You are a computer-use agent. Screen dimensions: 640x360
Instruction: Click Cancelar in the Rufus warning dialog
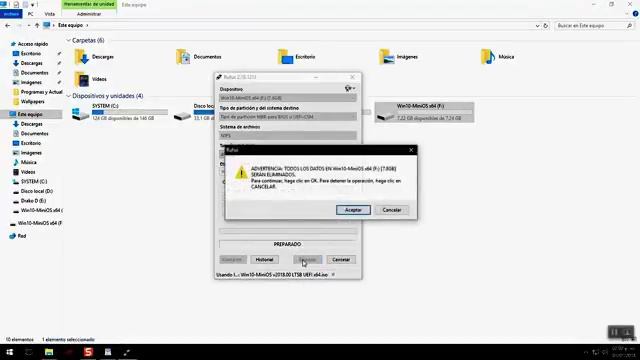tap(391, 210)
